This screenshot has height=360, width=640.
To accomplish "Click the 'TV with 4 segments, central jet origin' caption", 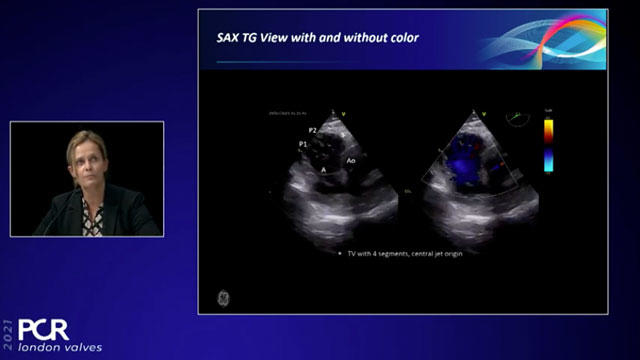I will click(405, 253).
